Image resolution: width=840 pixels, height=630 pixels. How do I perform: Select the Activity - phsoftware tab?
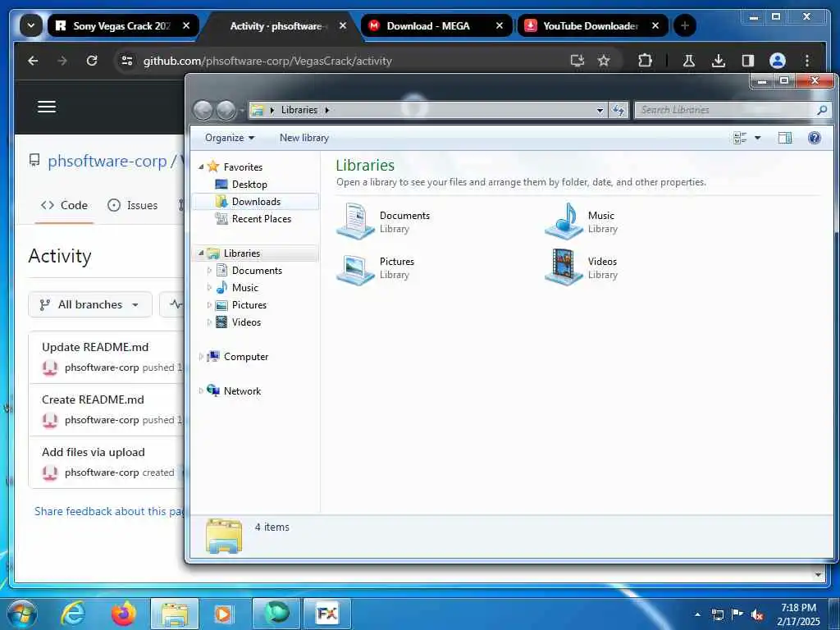click(276, 25)
